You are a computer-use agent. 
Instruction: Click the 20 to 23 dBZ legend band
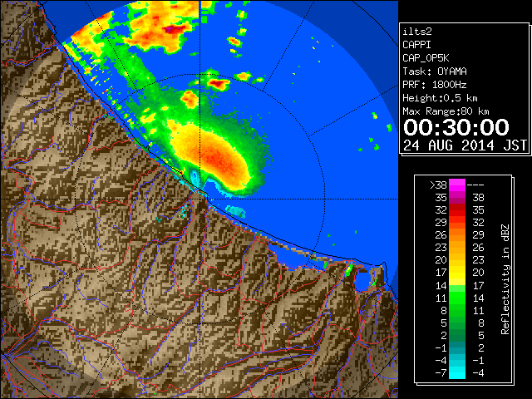(457, 260)
